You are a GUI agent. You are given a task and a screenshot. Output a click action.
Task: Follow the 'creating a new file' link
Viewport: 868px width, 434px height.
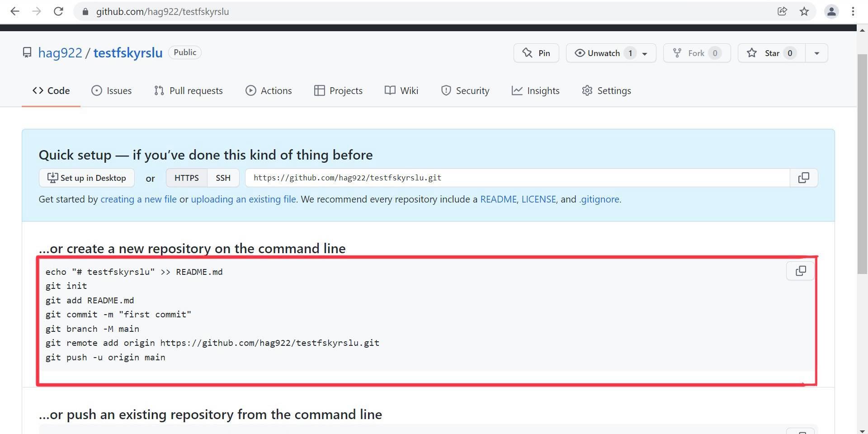138,199
